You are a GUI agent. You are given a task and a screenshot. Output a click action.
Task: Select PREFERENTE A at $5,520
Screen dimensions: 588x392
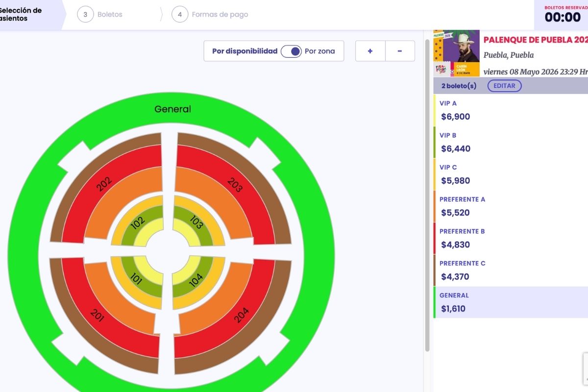tap(510, 206)
